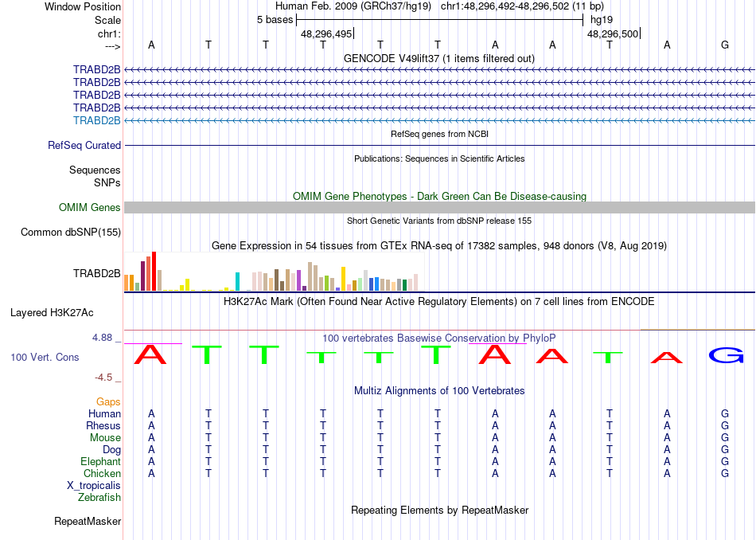Click position marker 48,296,495
The image size is (756, 540).
326,33
